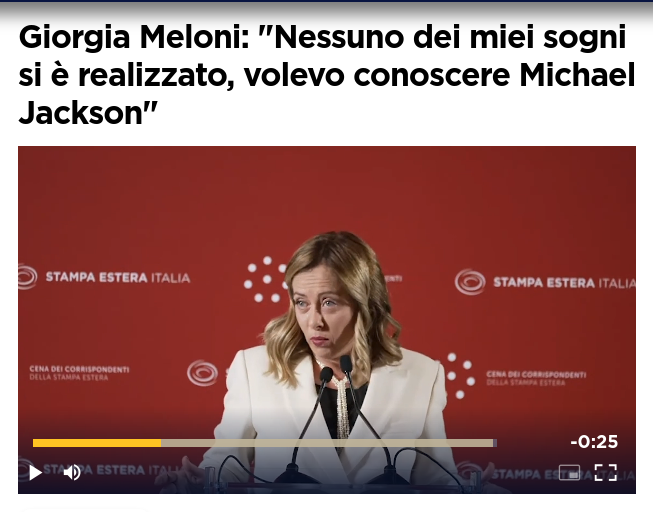Open picture-in-picture mode for the video
Screen dimensions: 653x512
569,472
